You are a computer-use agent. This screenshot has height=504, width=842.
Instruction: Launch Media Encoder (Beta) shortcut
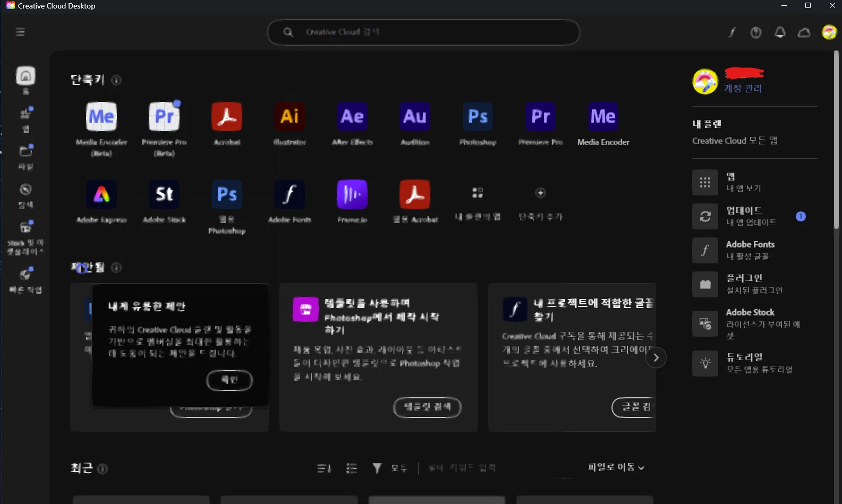click(101, 117)
